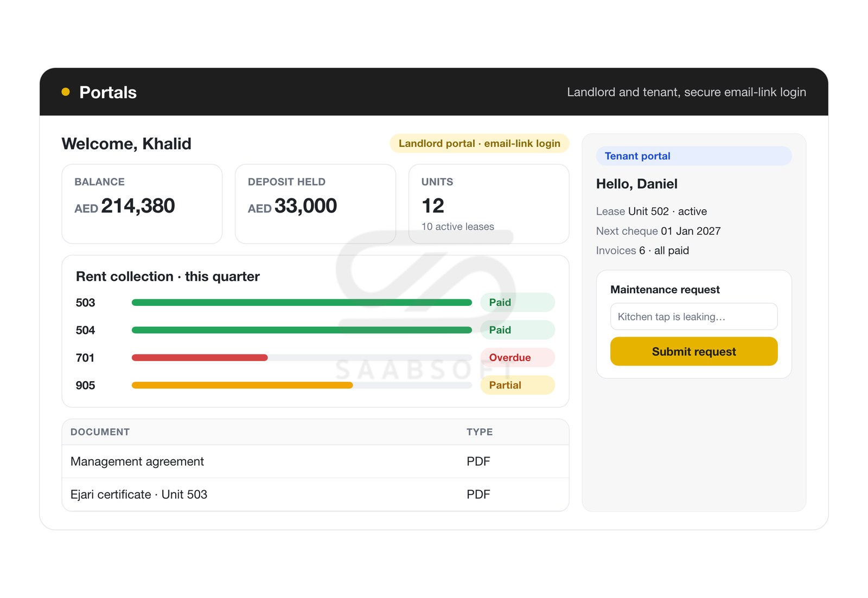This screenshot has width=868, height=598.
Task: Submit the maintenance request
Action: point(694,351)
